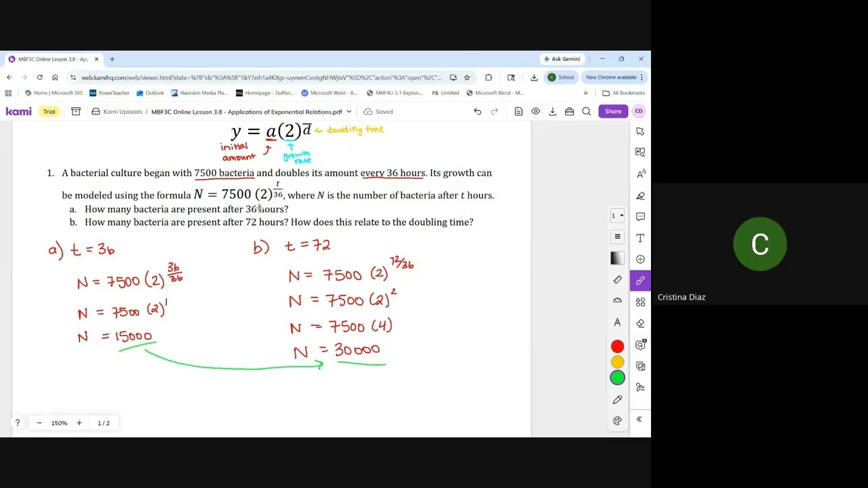Click the purple Share button
The height and width of the screenshot is (488, 868).
pos(613,111)
